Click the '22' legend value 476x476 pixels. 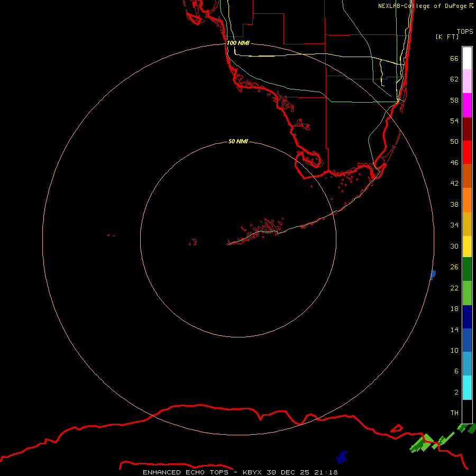(454, 288)
